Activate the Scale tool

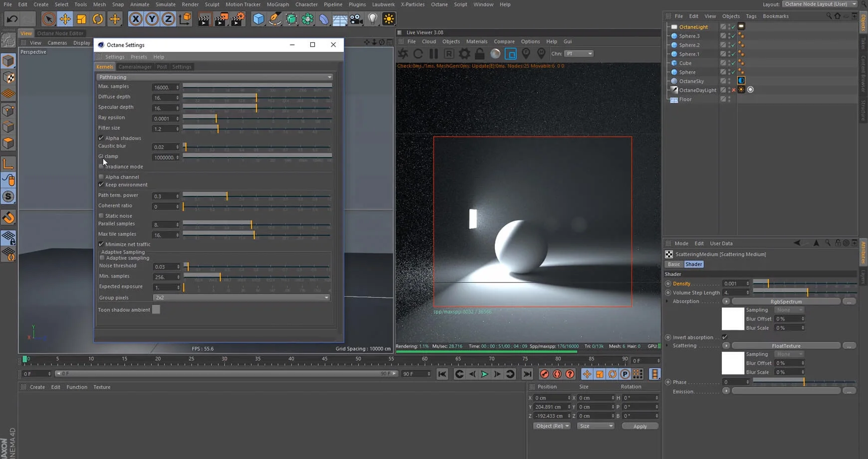pyautogui.click(x=81, y=19)
